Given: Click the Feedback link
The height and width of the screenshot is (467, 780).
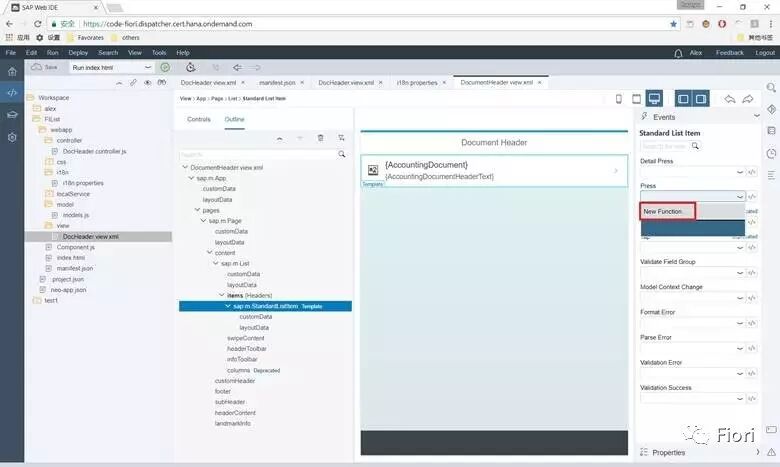Looking at the screenshot, I should pyautogui.click(x=729, y=53).
